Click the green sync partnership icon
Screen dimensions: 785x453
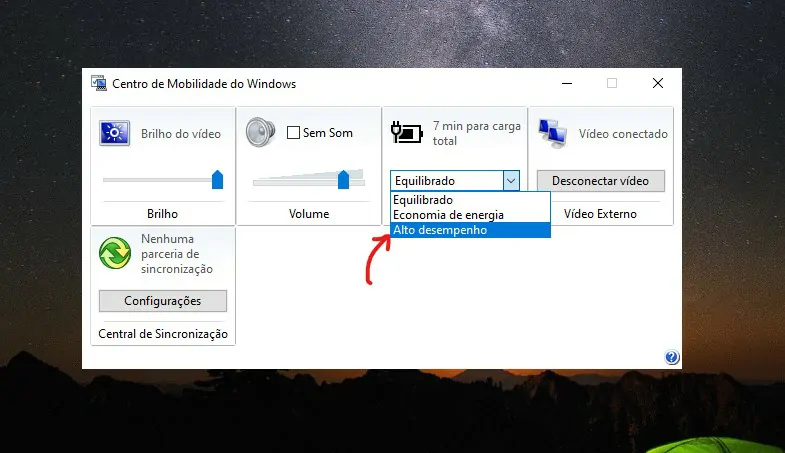point(115,253)
